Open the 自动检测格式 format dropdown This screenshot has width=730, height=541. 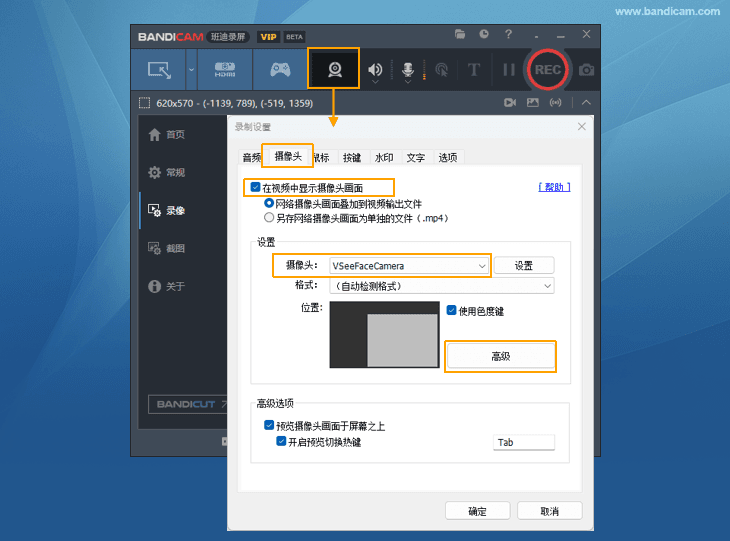(441, 286)
